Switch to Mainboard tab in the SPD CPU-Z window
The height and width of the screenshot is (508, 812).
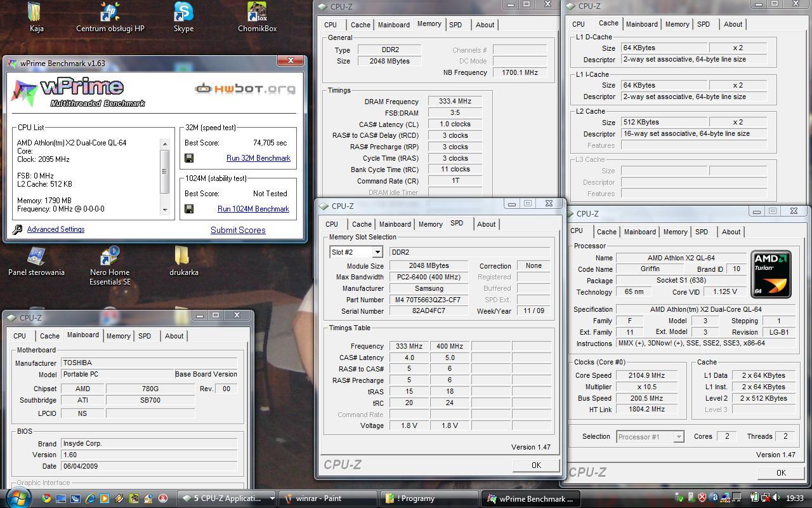tap(395, 224)
